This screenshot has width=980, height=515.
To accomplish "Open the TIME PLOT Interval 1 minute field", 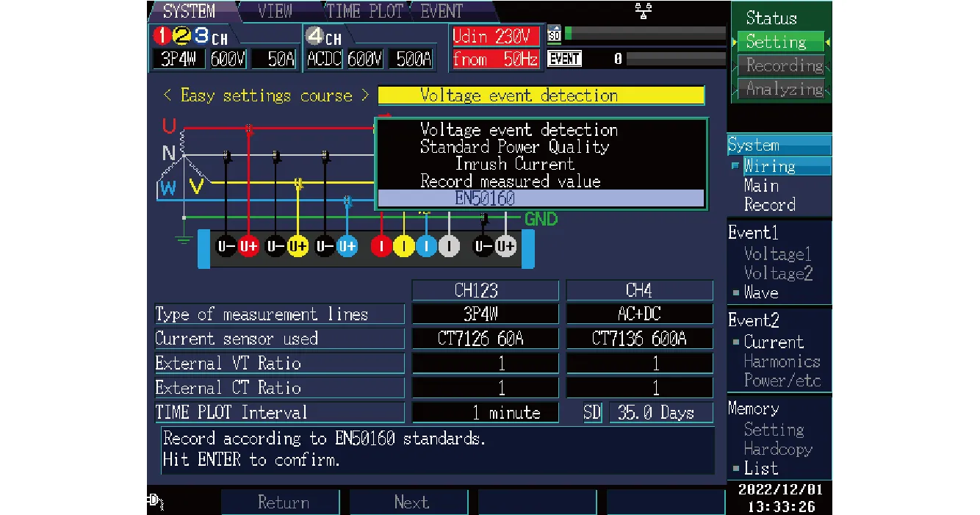I will click(x=485, y=413).
